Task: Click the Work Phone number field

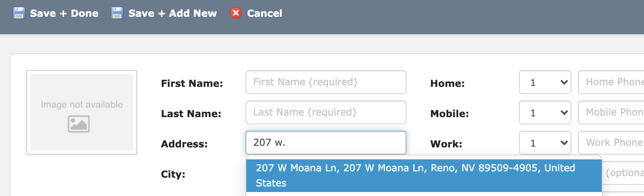Action: click(x=611, y=143)
